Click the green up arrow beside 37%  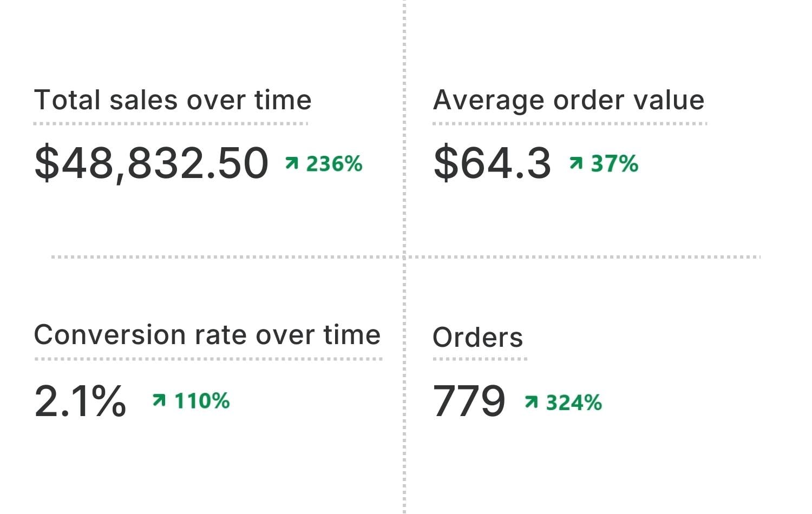tap(576, 163)
